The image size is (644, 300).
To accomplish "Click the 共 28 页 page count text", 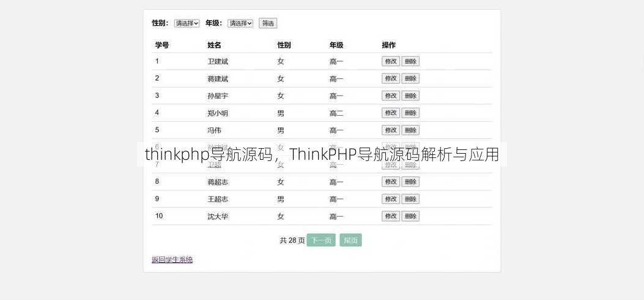I will coord(292,241).
